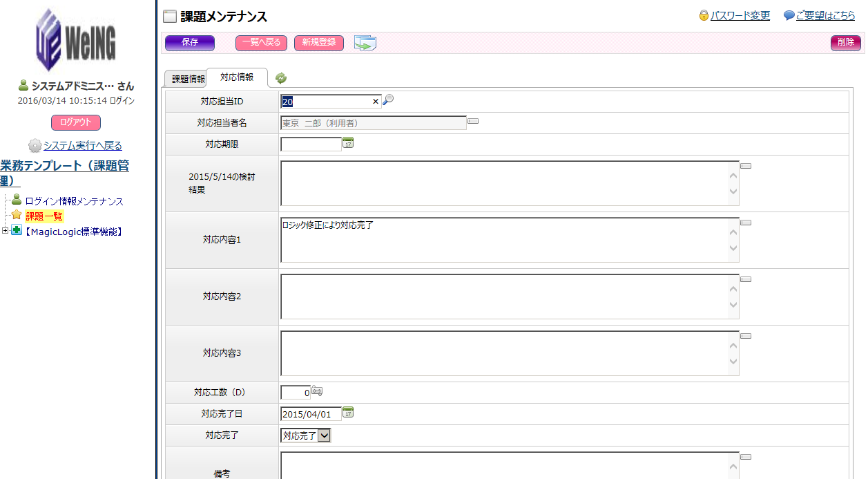This screenshot has height=479, width=868.
Task: Click the 削除 delete button
Action: pos(845,42)
